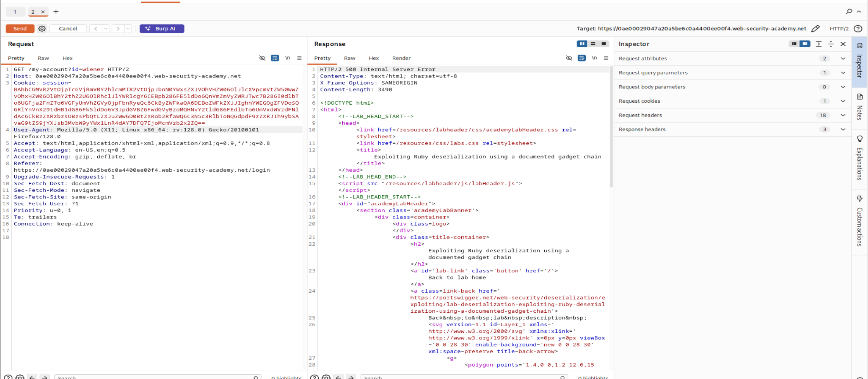The image size is (868, 379).
Task: Add a new Repeater tab
Action: coord(56,12)
